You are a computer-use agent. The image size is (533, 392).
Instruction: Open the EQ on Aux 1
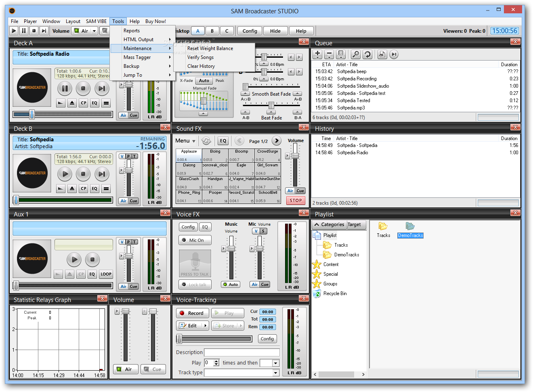92,274
